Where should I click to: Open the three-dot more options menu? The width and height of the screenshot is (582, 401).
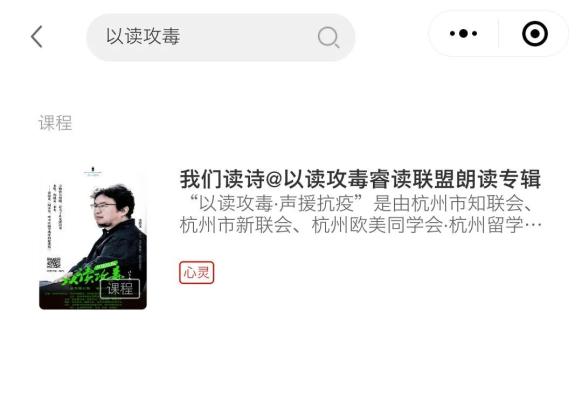click(x=463, y=33)
